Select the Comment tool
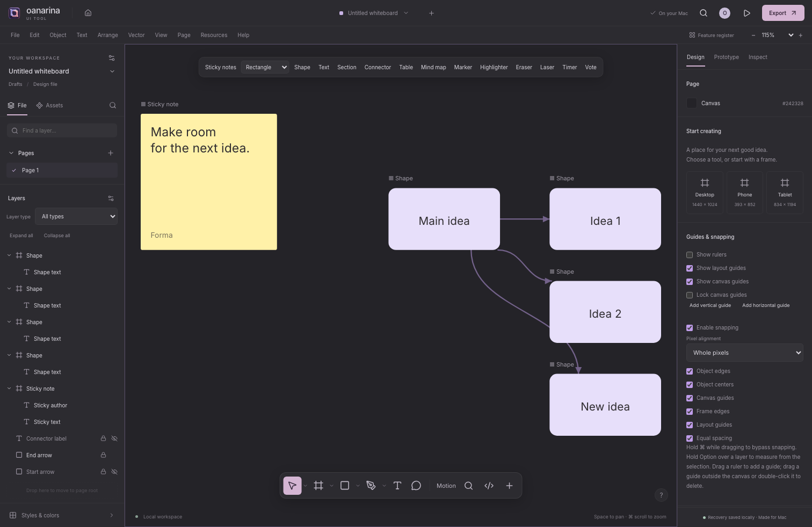The width and height of the screenshot is (812, 527). (x=416, y=486)
